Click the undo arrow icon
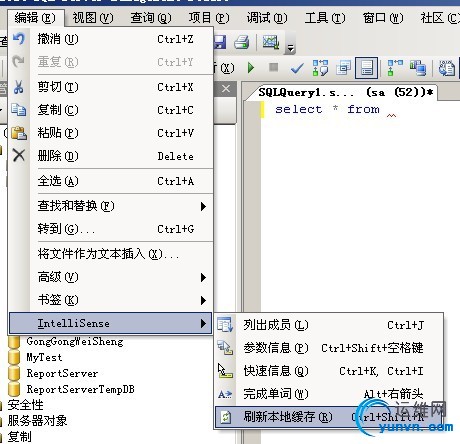Image resolution: width=460 pixels, height=444 pixels. coord(19,39)
